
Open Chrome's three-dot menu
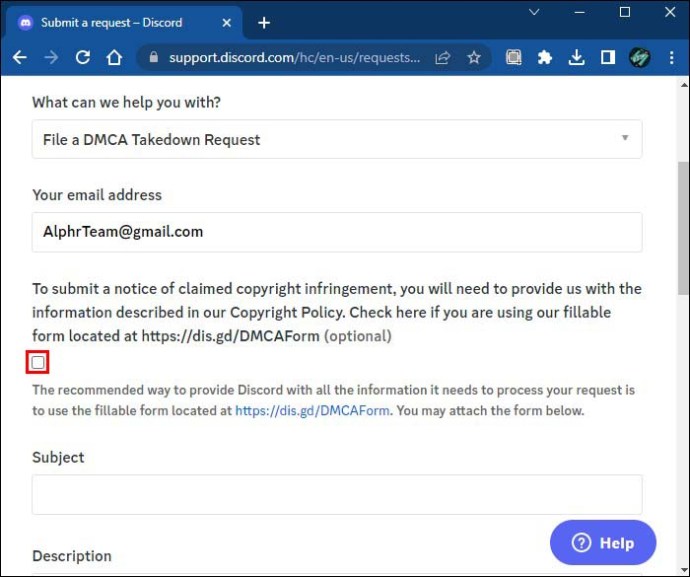(671, 58)
